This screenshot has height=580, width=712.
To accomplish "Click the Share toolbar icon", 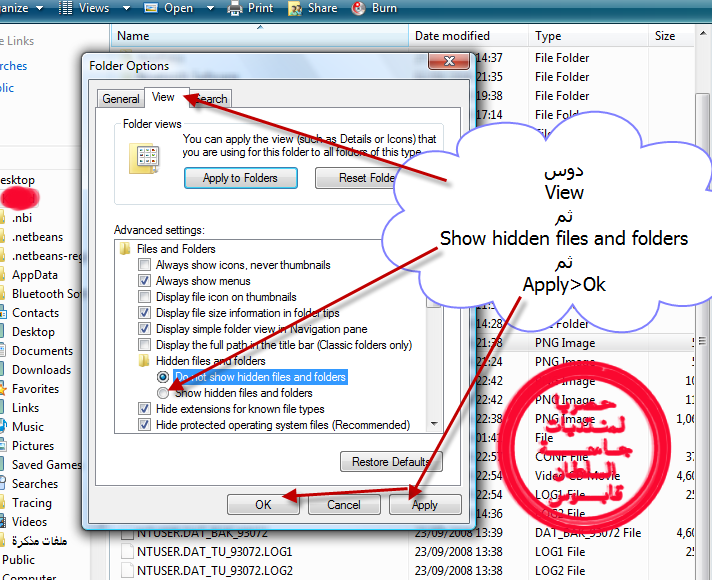I will click(295, 8).
